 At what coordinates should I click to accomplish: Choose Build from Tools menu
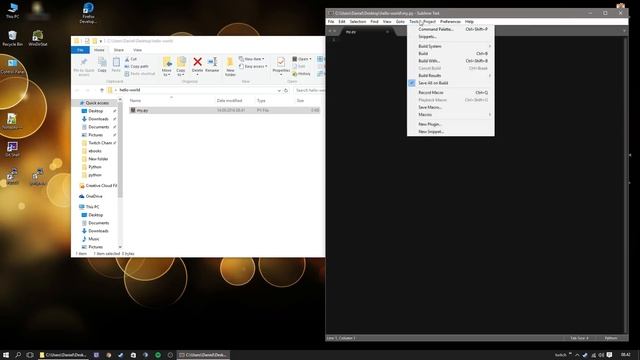point(451,53)
